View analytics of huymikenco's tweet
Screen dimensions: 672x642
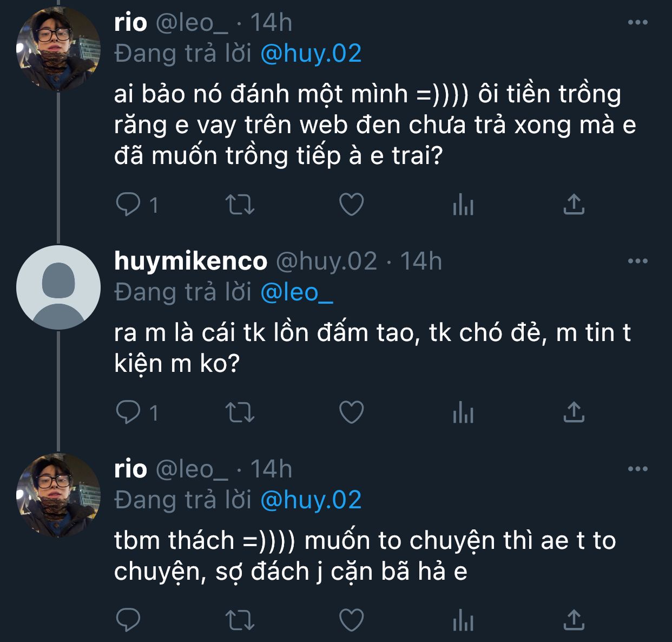pyautogui.click(x=463, y=412)
